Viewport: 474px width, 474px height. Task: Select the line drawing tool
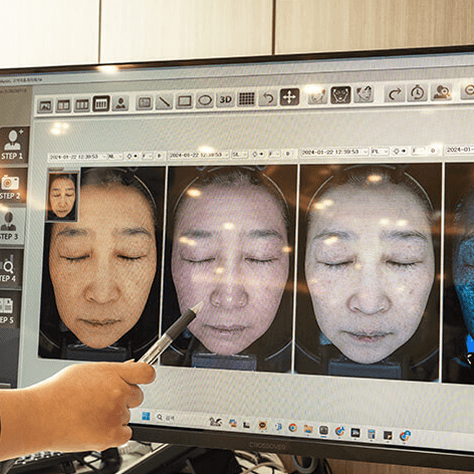pyautogui.click(x=164, y=102)
